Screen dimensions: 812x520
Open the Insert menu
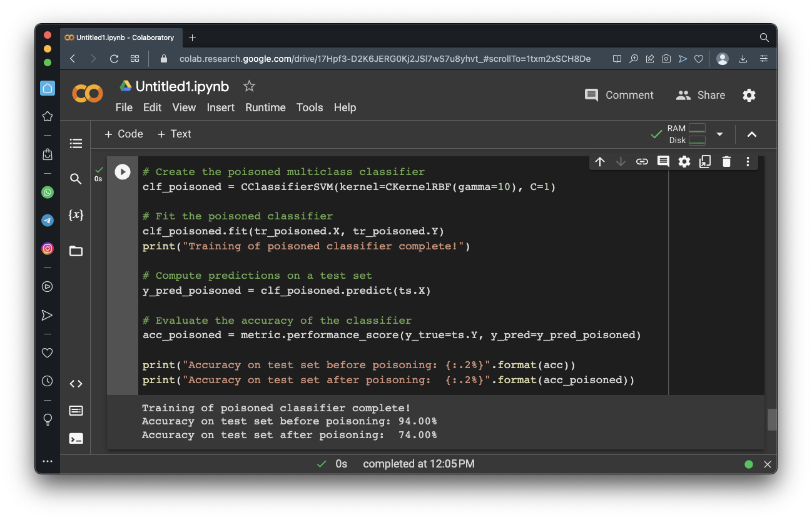tap(220, 107)
